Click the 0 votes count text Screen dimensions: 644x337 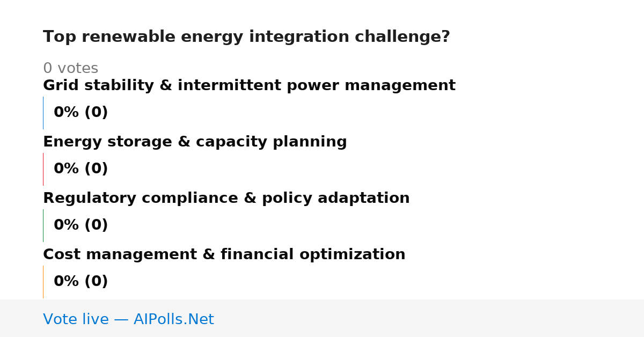tap(70, 69)
